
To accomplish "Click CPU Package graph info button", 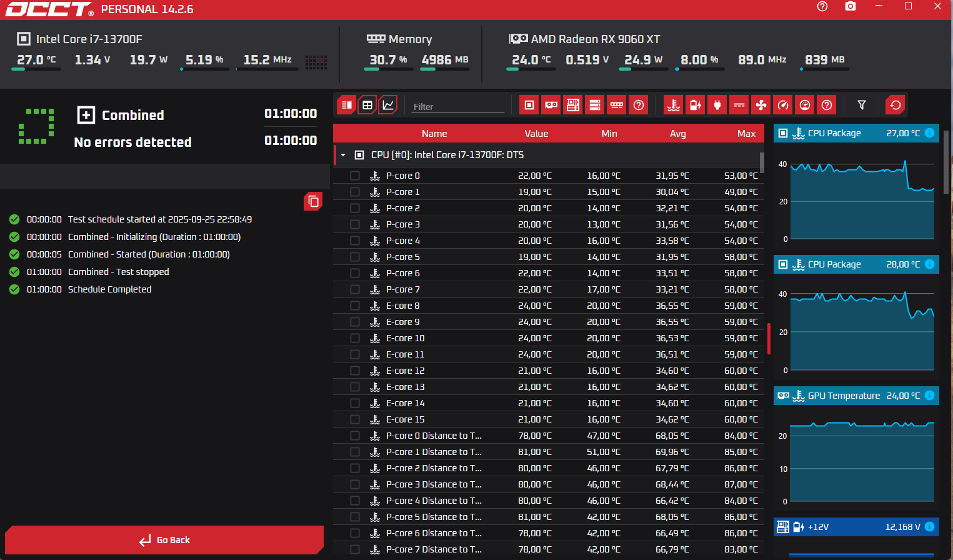I will point(929,132).
